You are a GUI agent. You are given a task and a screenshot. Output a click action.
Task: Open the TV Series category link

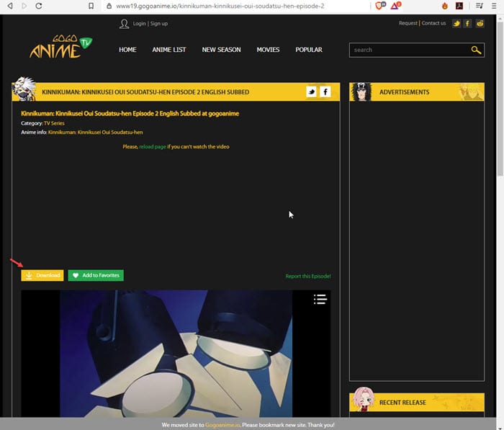pyautogui.click(x=54, y=123)
